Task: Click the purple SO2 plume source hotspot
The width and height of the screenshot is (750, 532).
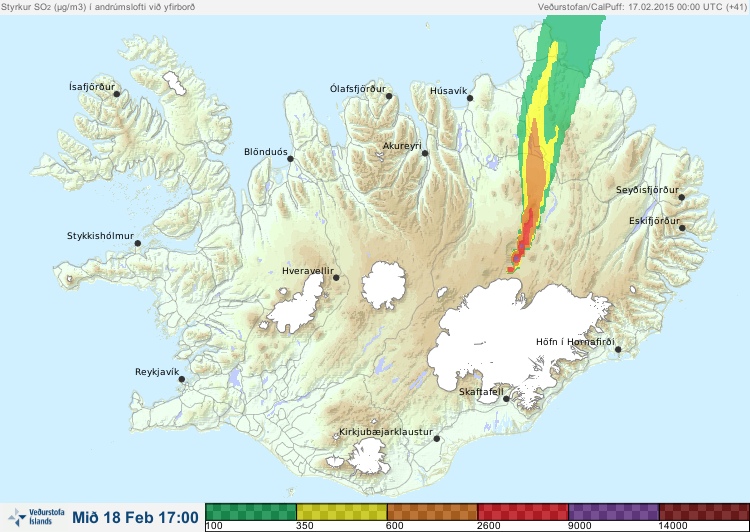Action: click(x=518, y=256)
